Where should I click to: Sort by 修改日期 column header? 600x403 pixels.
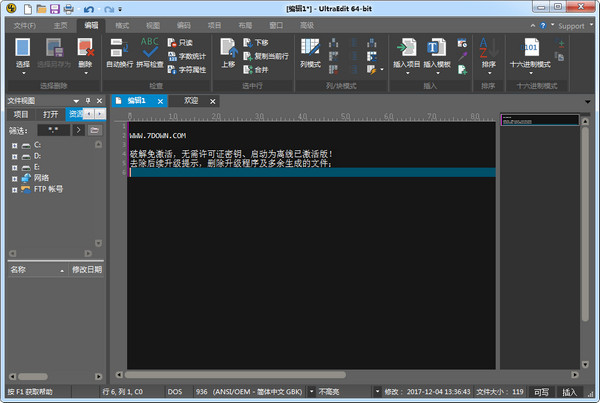coord(86,269)
